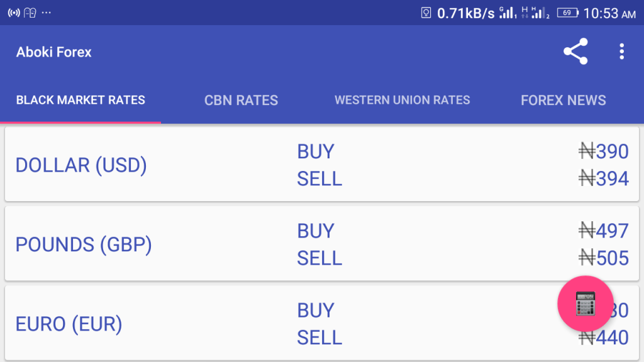Select the Euro (EUR) currency label

69,324
